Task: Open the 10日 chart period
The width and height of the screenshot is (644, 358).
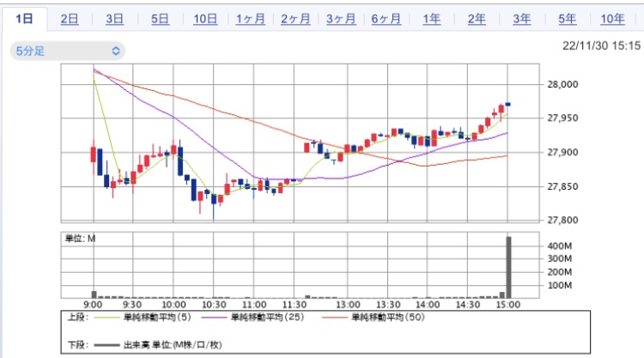Action: point(205,19)
